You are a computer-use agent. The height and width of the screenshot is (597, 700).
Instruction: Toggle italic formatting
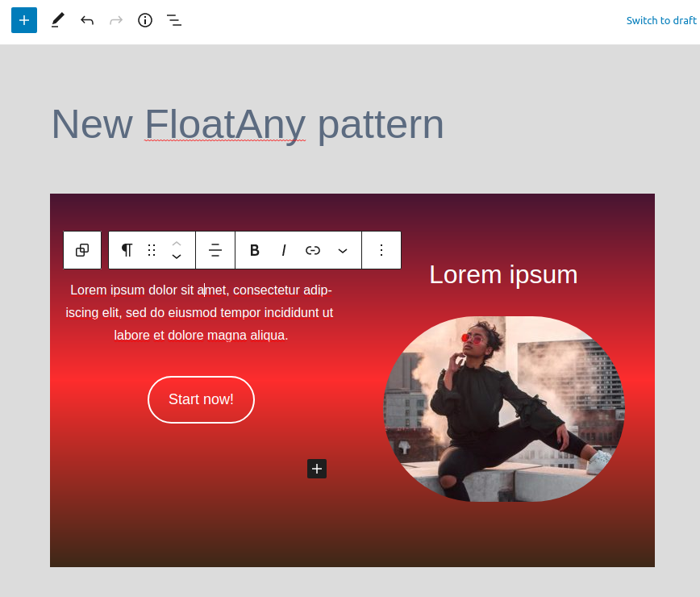(284, 250)
